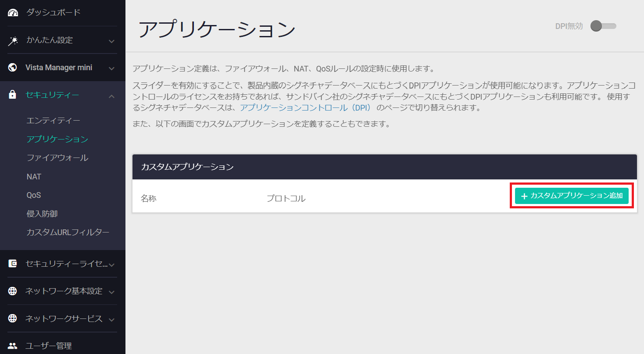644x354 pixels.
Task: Click the 名称 column header
Action: coord(149,199)
